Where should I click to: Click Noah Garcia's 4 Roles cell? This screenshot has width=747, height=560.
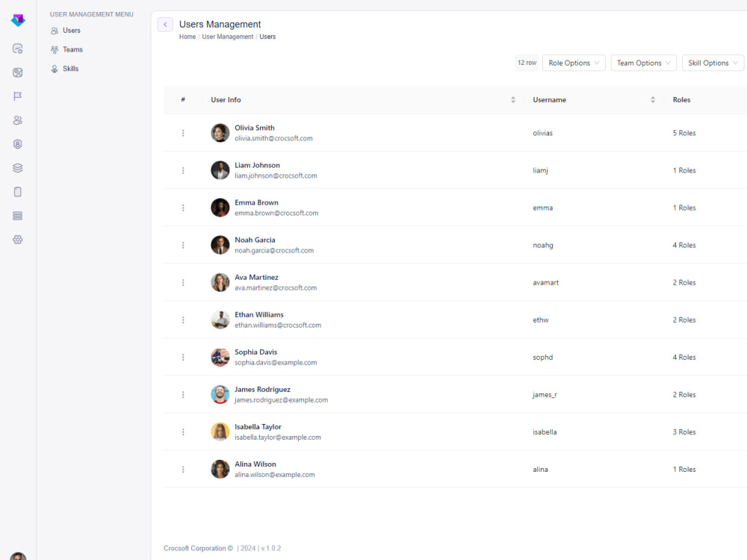point(684,245)
